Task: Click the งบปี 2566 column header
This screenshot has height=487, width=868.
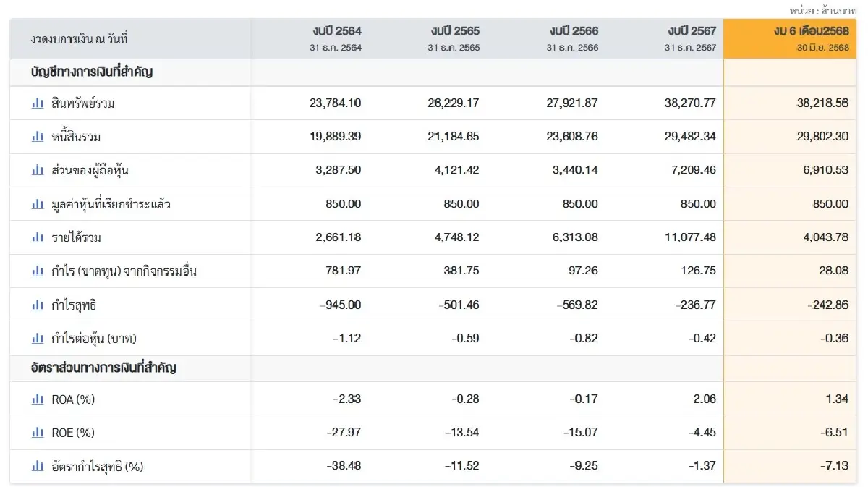Action: [x=573, y=31]
